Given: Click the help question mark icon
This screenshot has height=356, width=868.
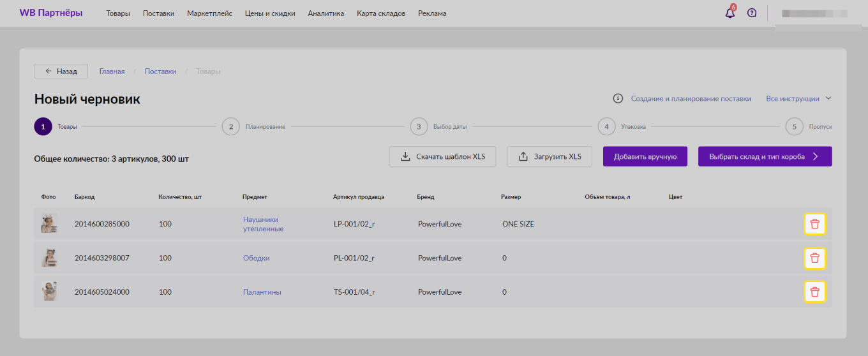Looking at the screenshot, I should pyautogui.click(x=752, y=13).
